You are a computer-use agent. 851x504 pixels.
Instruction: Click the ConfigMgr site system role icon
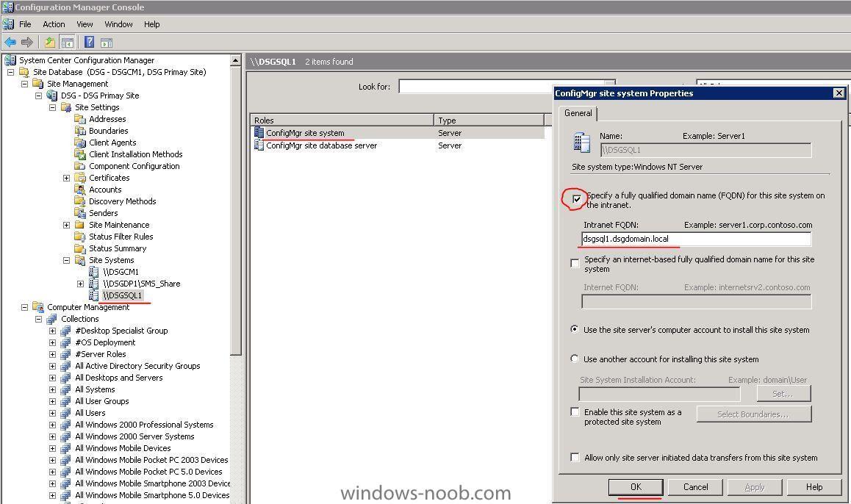[x=259, y=133]
